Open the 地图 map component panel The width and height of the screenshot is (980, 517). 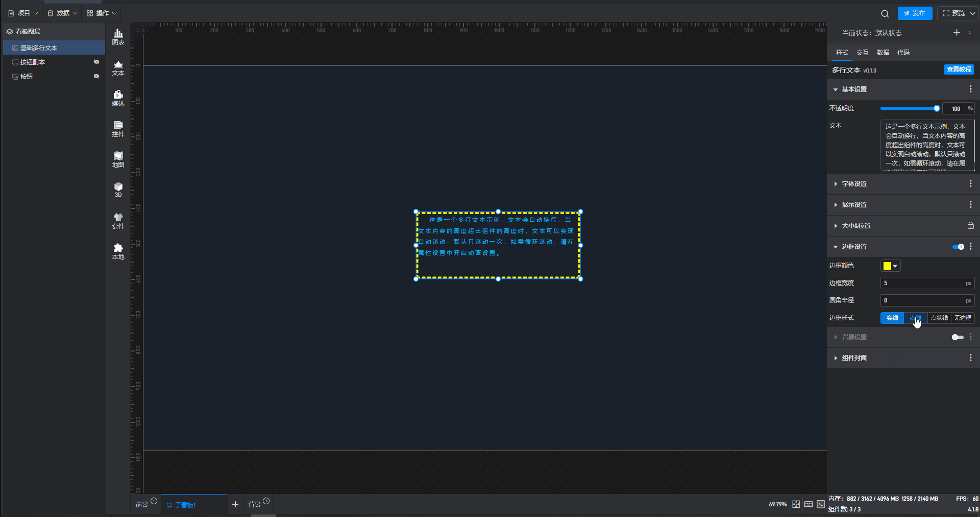[118, 159]
